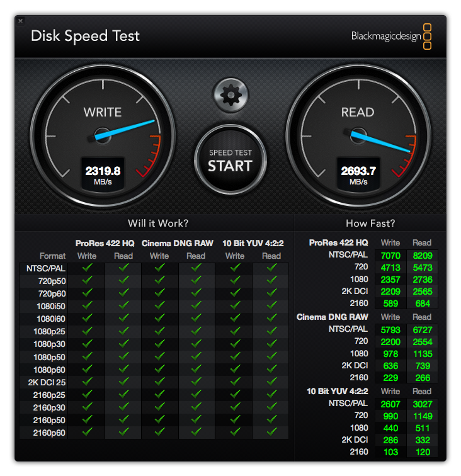The height and width of the screenshot is (476, 461).
Task: Click the Disk Speed Test title
Action: tap(86, 37)
